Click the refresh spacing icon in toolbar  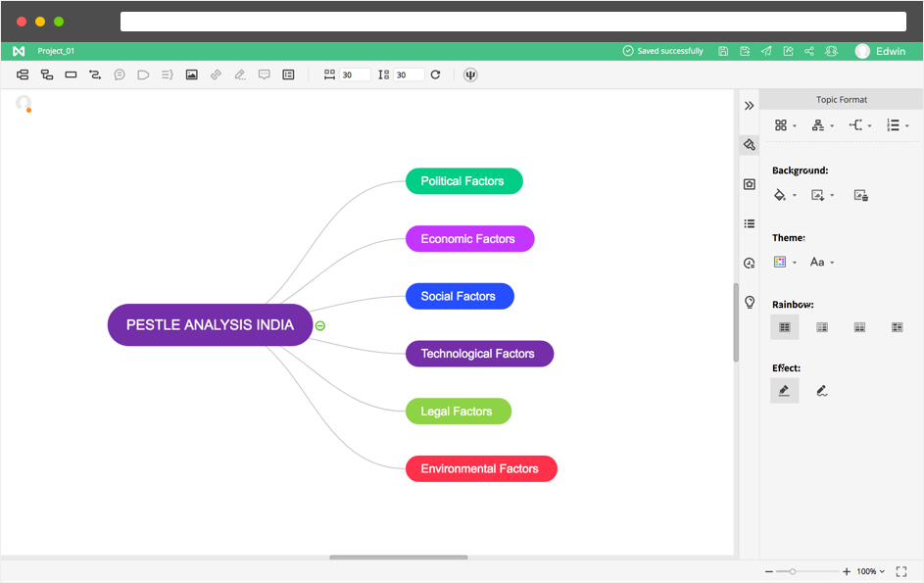point(435,74)
